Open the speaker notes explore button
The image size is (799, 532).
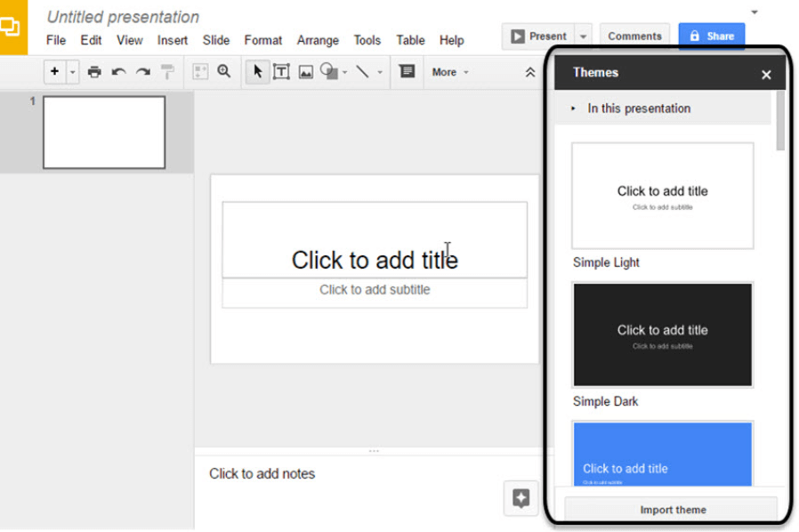[x=521, y=498]
